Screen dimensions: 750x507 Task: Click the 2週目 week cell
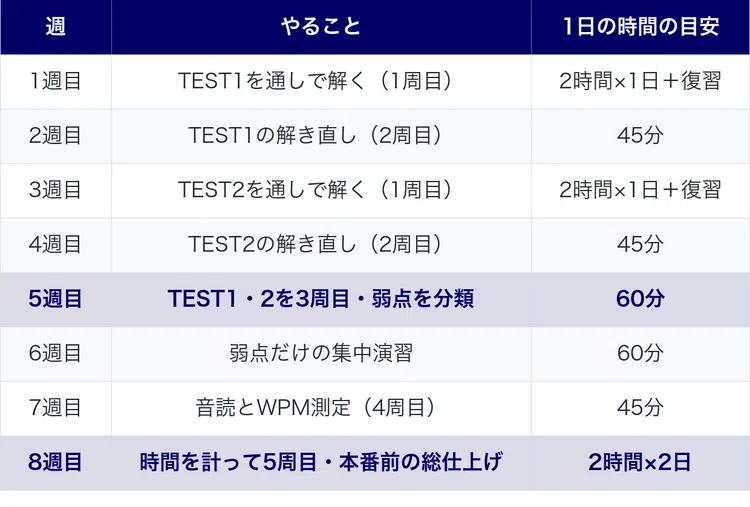pos(55,136)
